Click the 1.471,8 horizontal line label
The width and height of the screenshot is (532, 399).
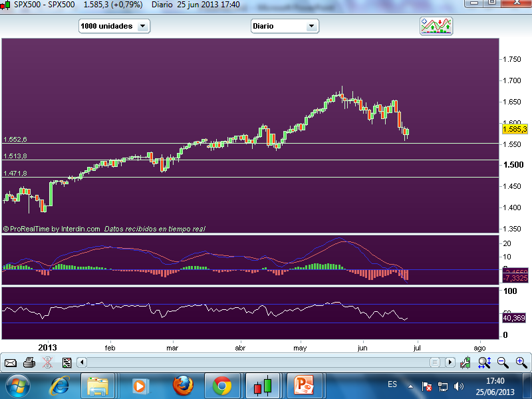15,174
